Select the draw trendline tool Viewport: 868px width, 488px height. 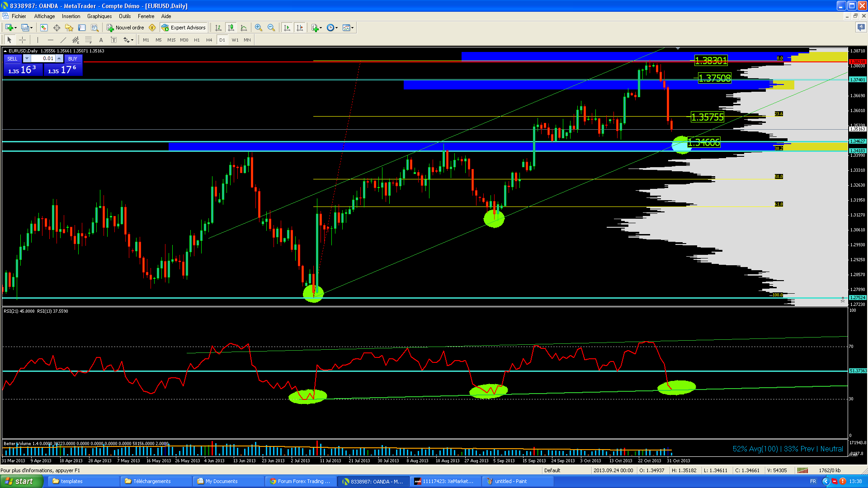(63, 40)
